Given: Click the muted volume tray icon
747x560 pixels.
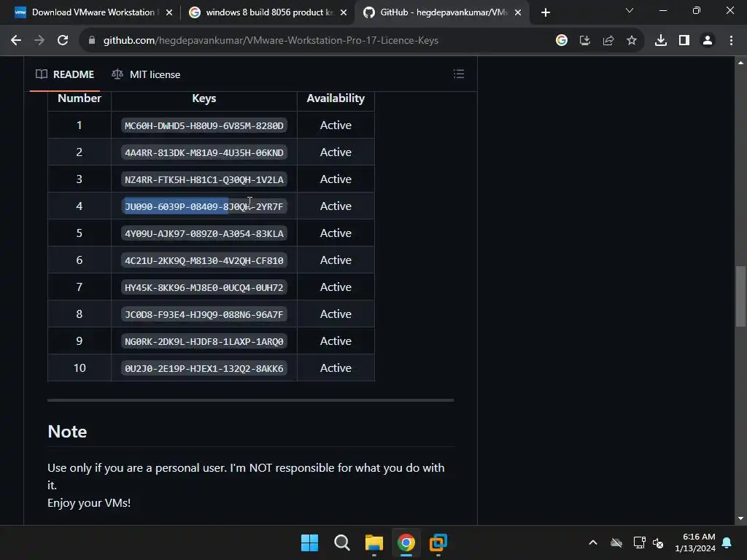Looking at the screenshot, I should (659, 542).
